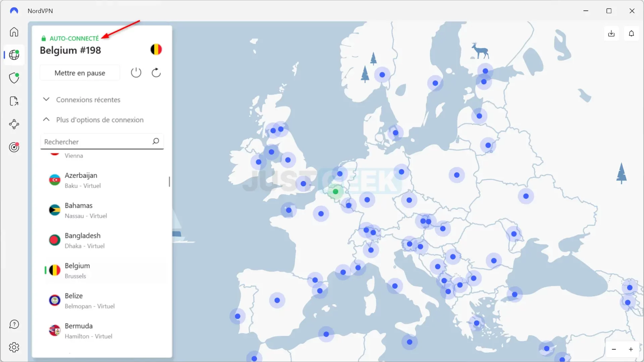The height and width of the screenshot is (362, 644).
Task: Open the help chat bubble icon
Action: [x=14, y=324]
